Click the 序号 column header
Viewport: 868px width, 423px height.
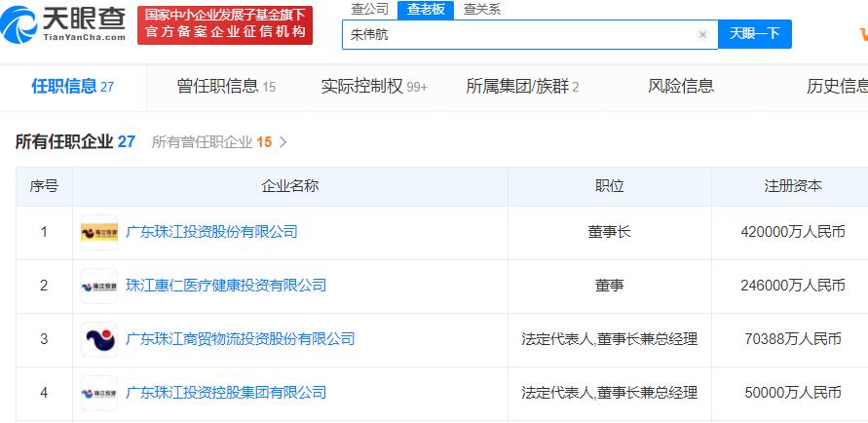[44, 186]
